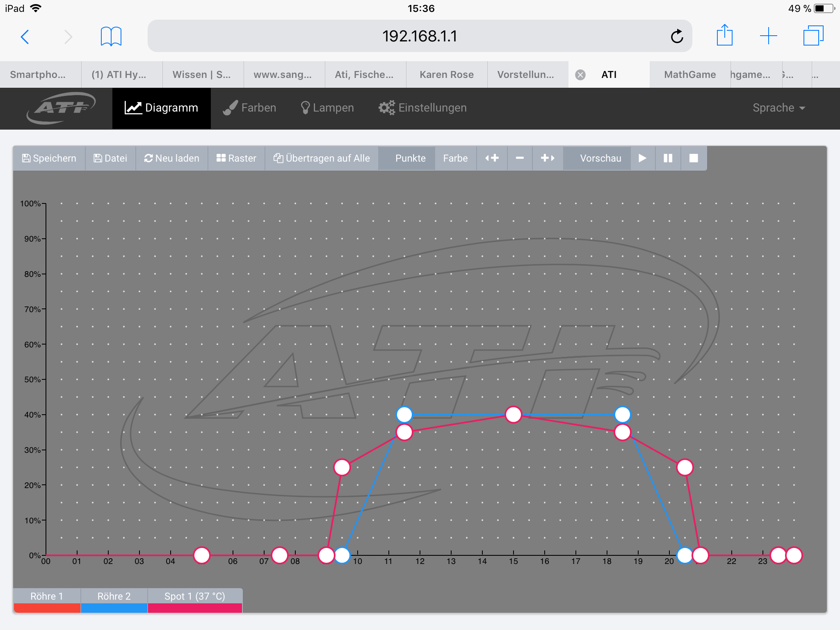The height and width of the screenshot is (630, 840).
Task: Toggle the Raster grid display
Action: coord(236,158)
